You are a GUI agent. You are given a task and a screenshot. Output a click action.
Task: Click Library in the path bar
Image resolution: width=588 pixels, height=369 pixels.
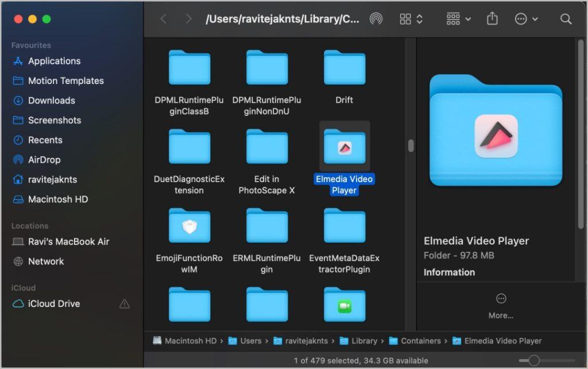pyautogui.click(x=358, y=341)
